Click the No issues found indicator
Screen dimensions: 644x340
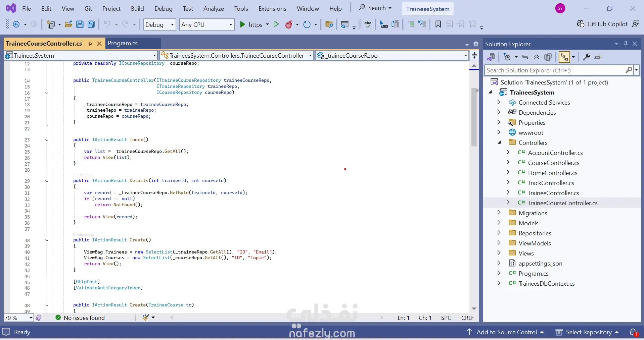pos(80,318)
